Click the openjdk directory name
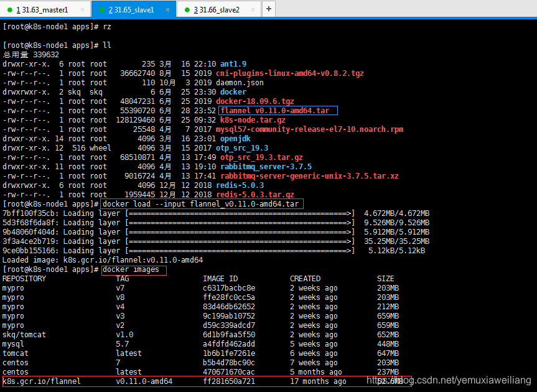Image resolution: width=537 pixels, height=392 pixels. tap(235, 139)
